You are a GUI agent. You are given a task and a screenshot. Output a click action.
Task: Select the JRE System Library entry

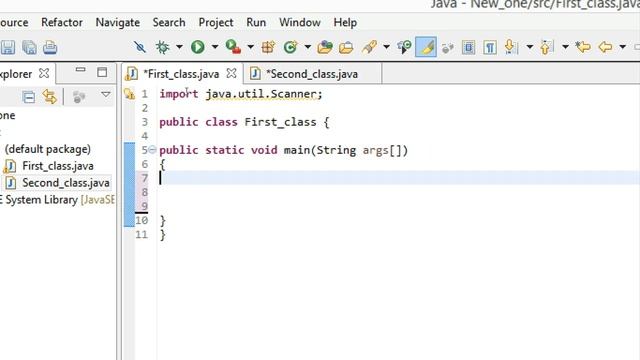tap(57, 200)
